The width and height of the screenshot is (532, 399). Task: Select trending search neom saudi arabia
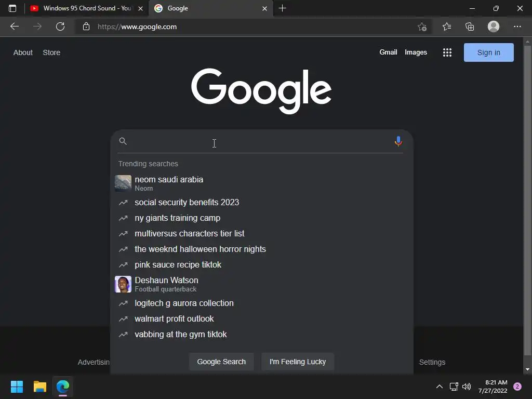pos(262,183)
